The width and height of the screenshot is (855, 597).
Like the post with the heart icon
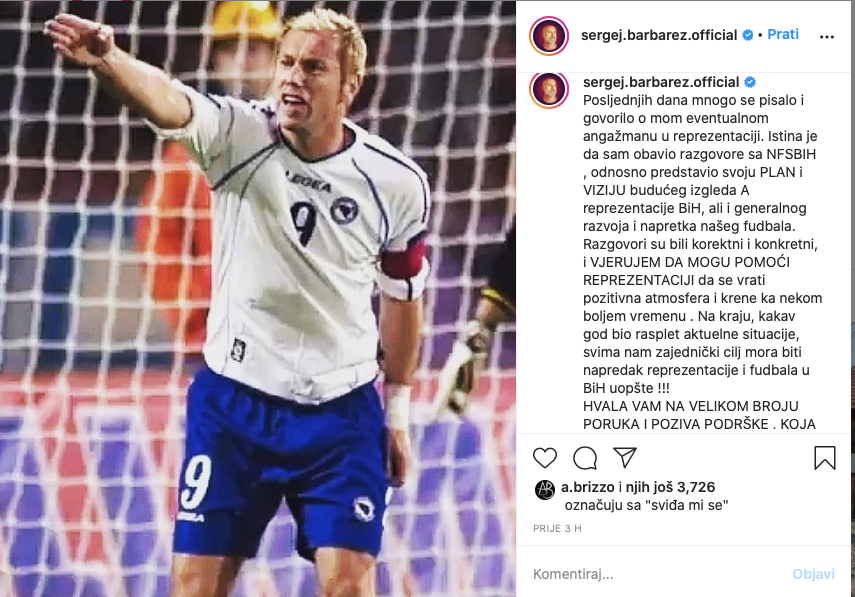pyautogui.click(x=544, y=458)
